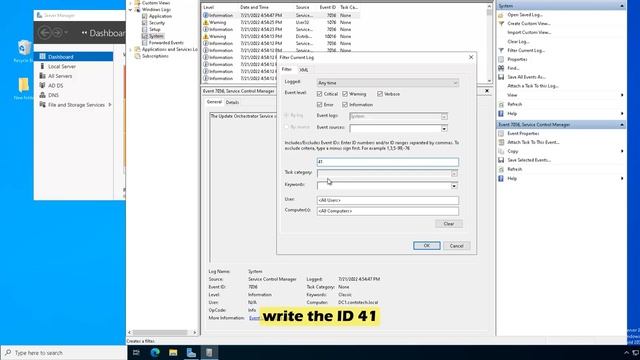Click the Find binoculars icon

point(501,68)
